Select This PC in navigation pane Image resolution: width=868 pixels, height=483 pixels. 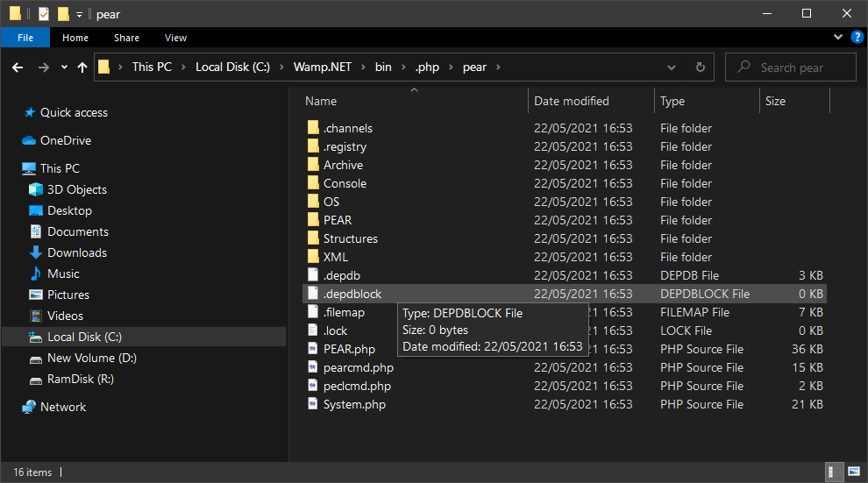click(x=60, y=168)
